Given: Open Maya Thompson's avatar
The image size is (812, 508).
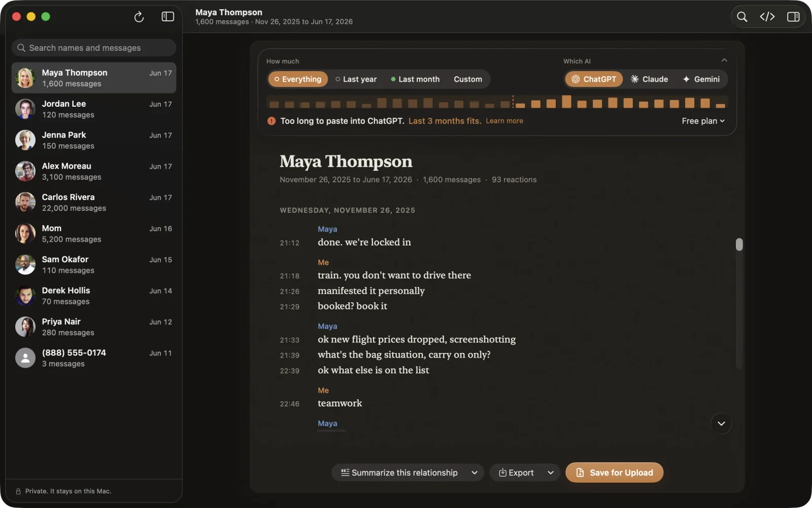Looking at the screenshot, I should tap(25, 78).
